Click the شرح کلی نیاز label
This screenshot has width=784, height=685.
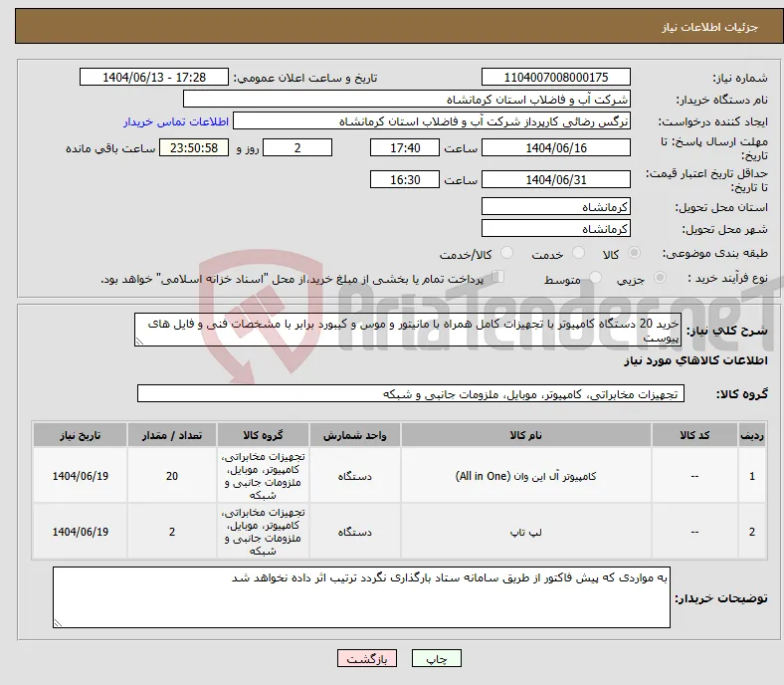click(x=727, y=331)
